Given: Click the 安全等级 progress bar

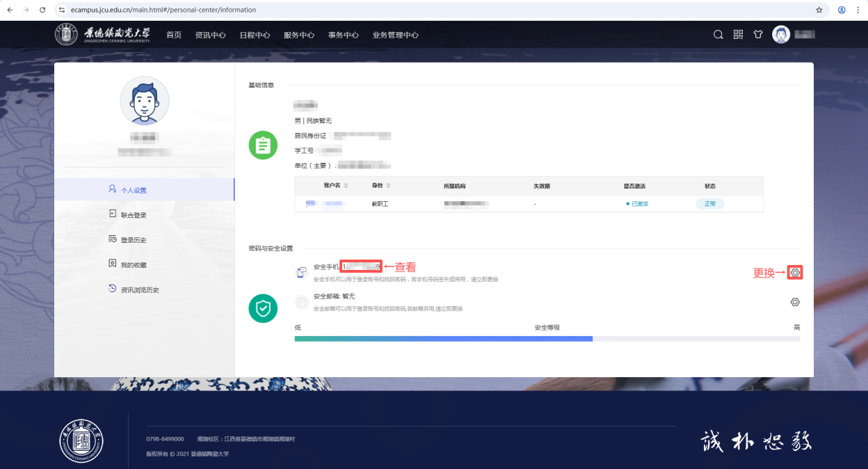Looking at the screenshot, I should (547, 339).
